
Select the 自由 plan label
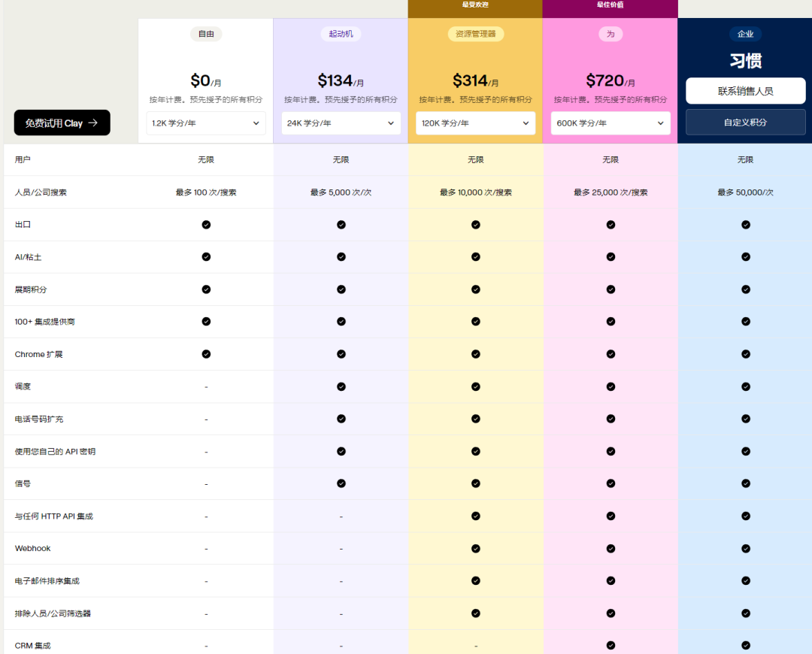click(205, 34)
